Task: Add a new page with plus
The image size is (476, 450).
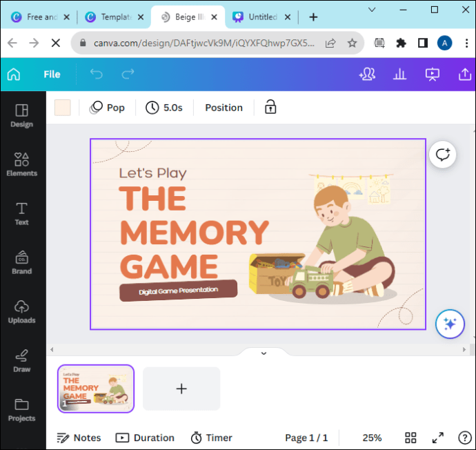Action: click(181, 389)
